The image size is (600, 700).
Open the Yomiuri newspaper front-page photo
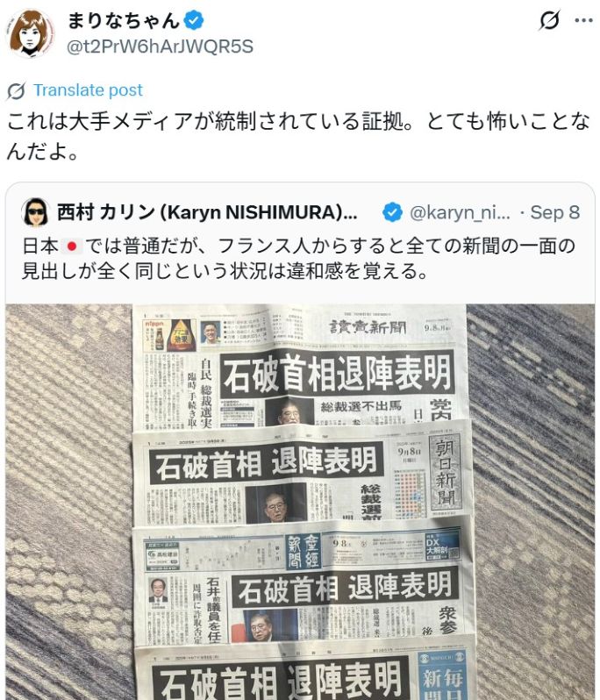[300, 366]
